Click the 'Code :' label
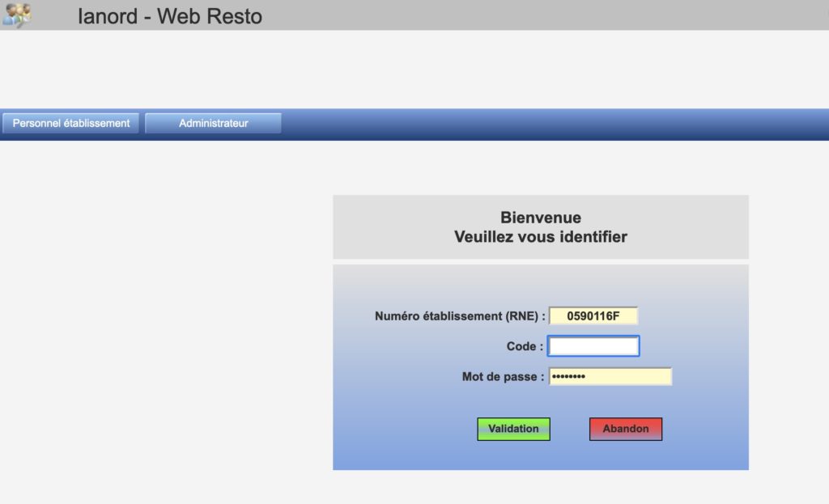The image size is (829, 504). pos(525,346)
